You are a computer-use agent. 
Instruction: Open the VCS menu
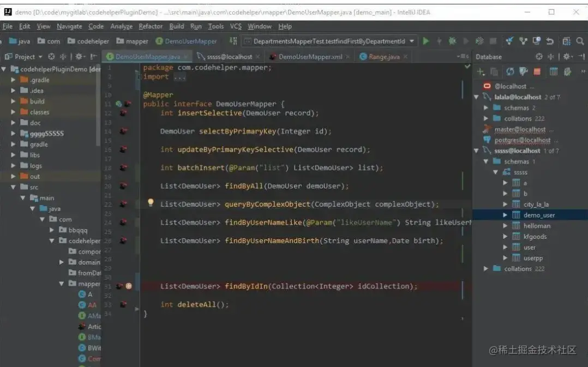(x=236, y=26)
